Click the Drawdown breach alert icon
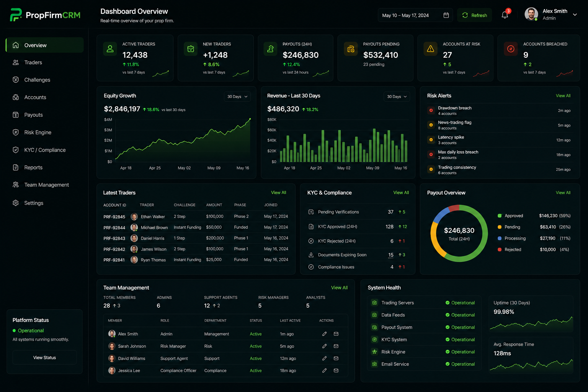The width and height of the screenshot is (588, 392). (431, 110)
